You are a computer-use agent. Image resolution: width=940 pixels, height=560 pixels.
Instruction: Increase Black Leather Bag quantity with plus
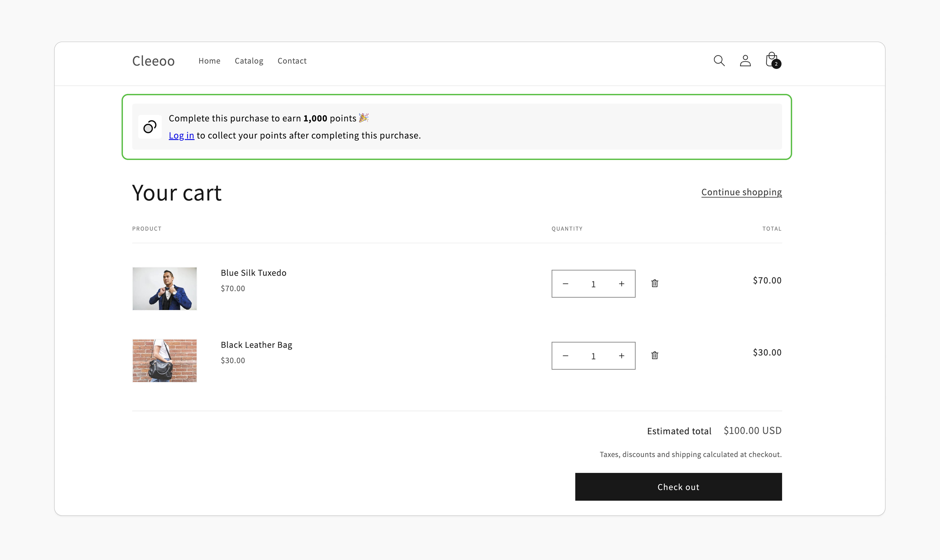[622, 355]
